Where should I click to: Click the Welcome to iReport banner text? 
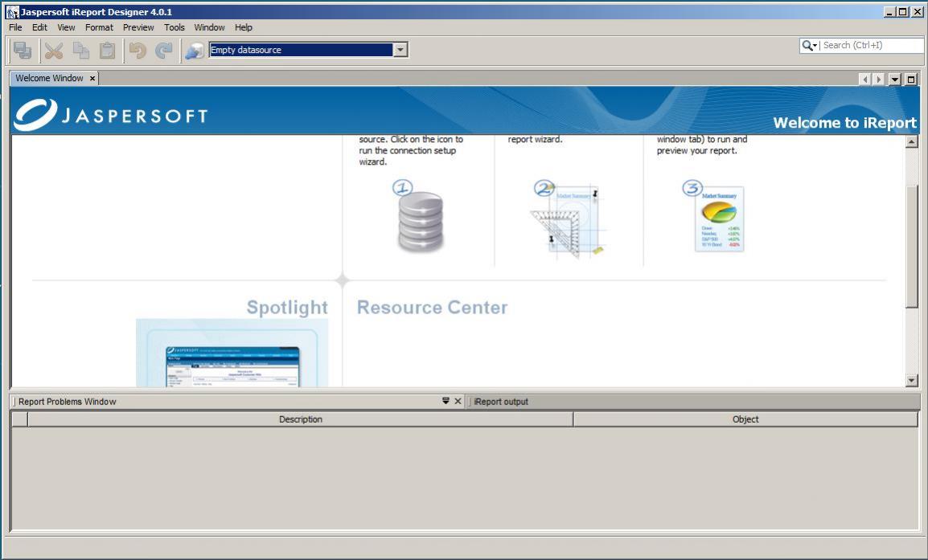pos(844,123)
